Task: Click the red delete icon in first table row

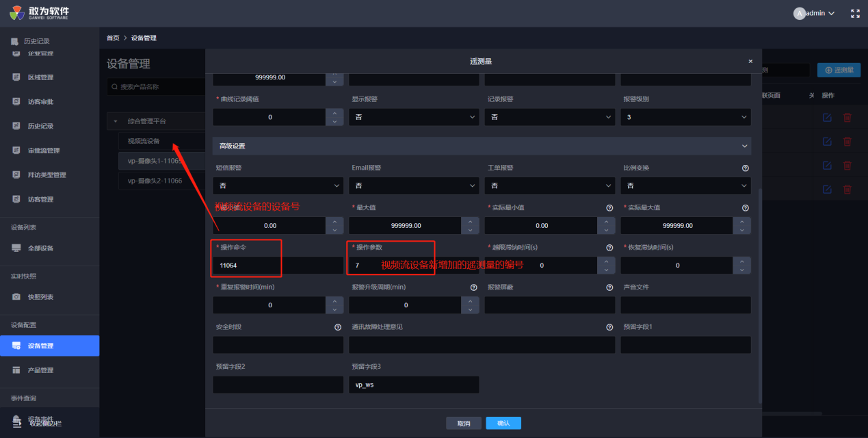Action: click(x=847, y=118)
